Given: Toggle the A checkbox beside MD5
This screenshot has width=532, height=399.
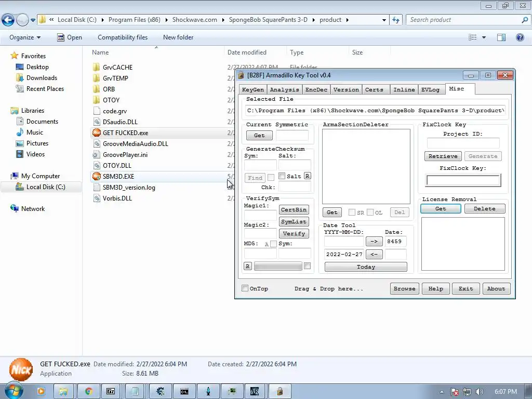Looking at the screenshot, I should pos(273,244).
